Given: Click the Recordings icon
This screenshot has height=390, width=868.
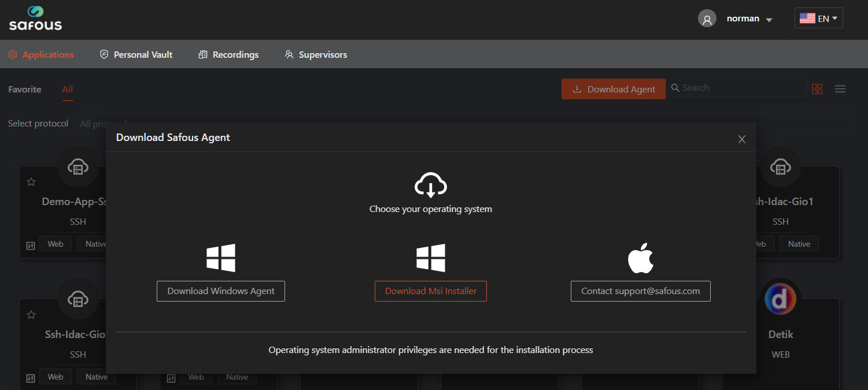Looking at the screenshot, I should click(x=203, y=54).
